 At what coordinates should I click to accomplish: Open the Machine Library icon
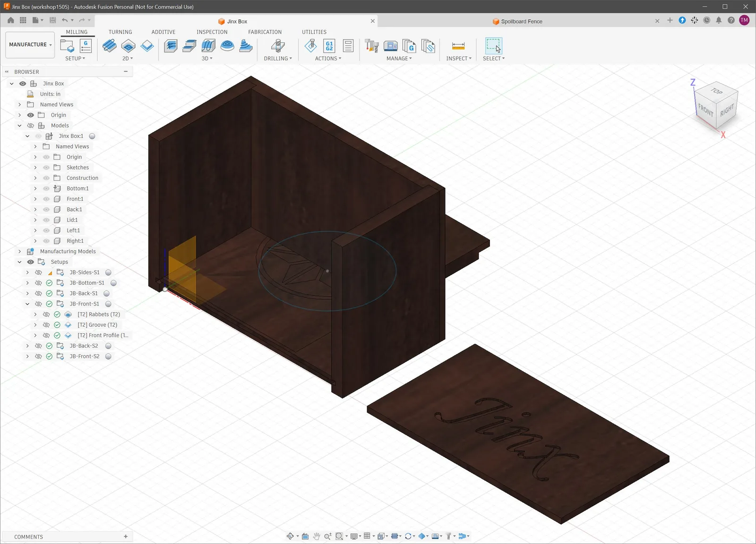[391, 46]
